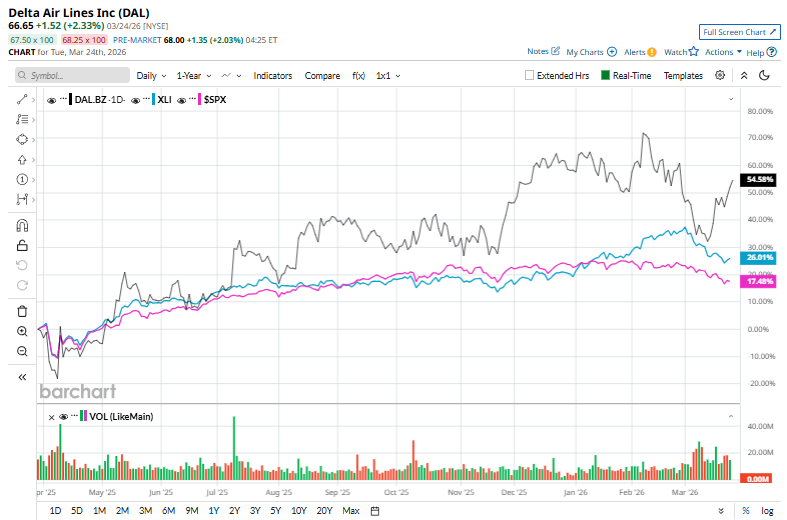Open the price range measure tool

[22, 199]
